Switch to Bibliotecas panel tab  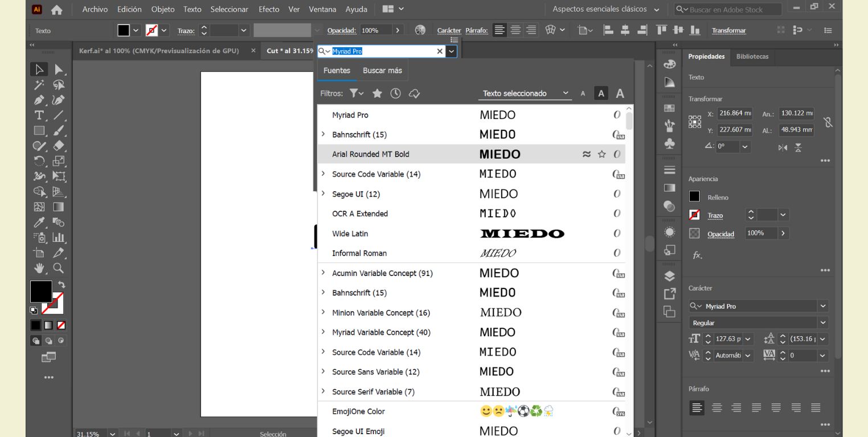coord(752,56)
